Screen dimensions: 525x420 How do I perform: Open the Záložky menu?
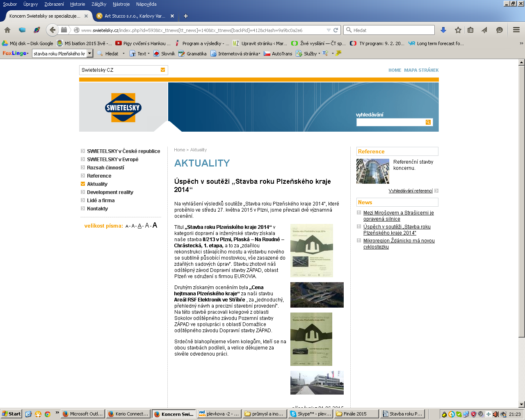click(99, 4)
